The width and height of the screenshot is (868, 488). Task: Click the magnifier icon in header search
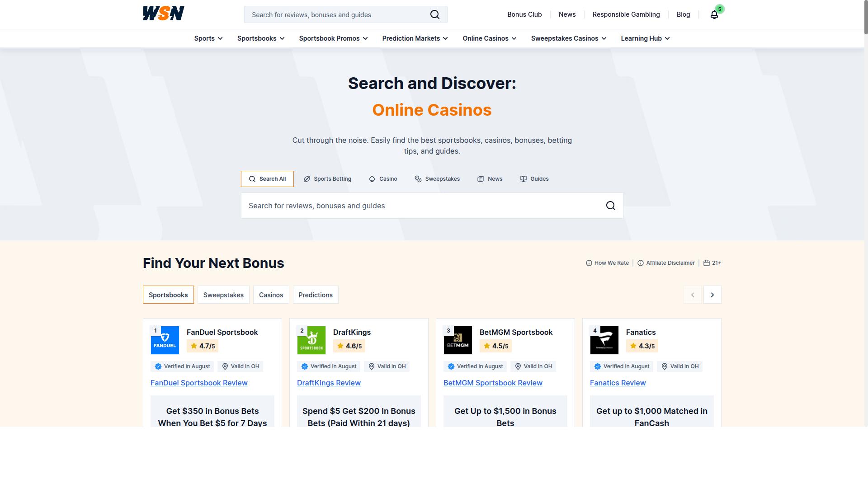435,14
